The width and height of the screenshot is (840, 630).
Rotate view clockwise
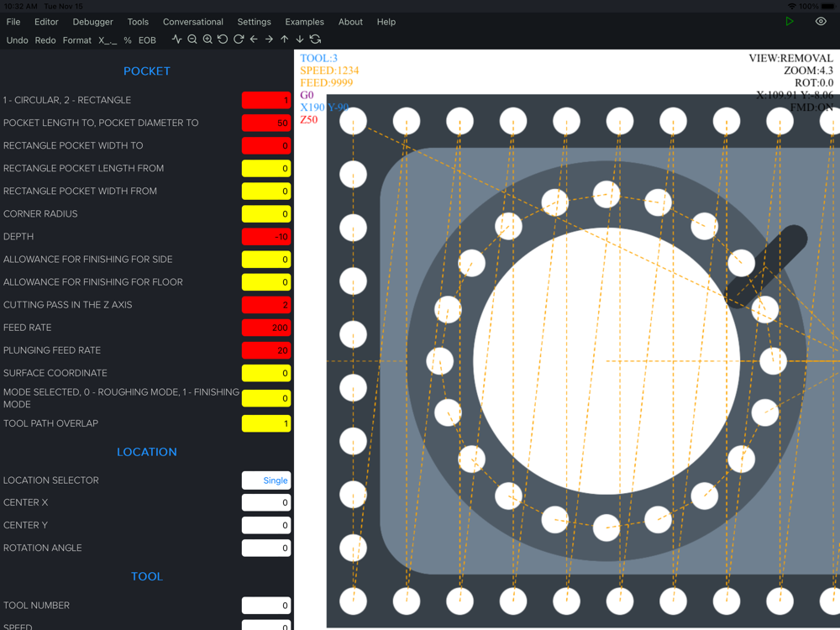pyautogui.click(x=239, y=39)
